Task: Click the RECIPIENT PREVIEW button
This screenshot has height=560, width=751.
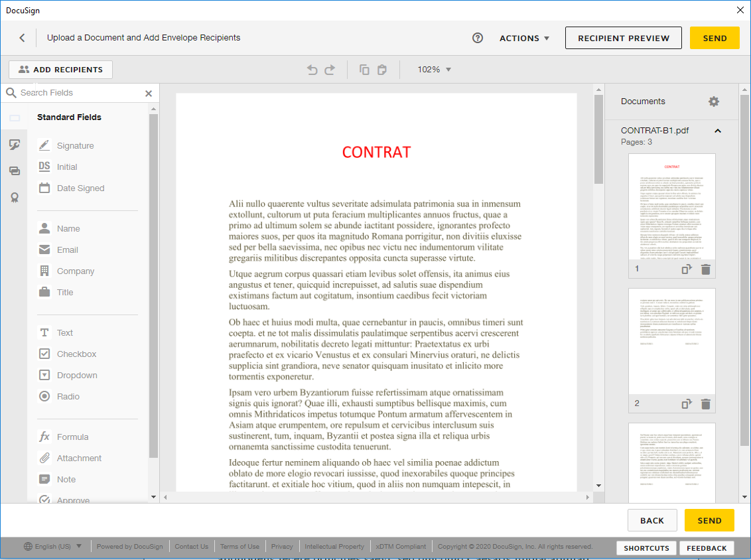Action: (x=623, y=38)
